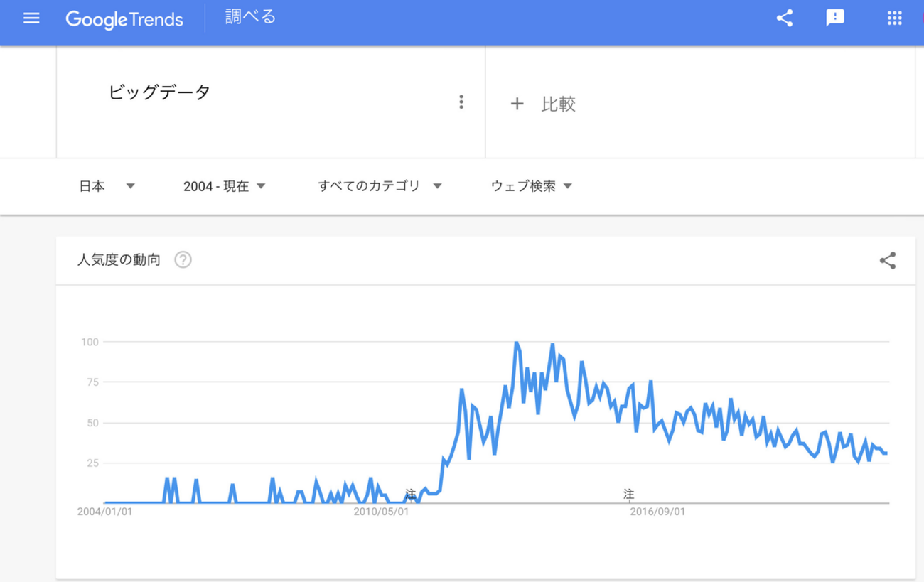This screenshot has width=924, height=582.
Task: Click the 注 note marker near 2016
Action: point(628,493)
